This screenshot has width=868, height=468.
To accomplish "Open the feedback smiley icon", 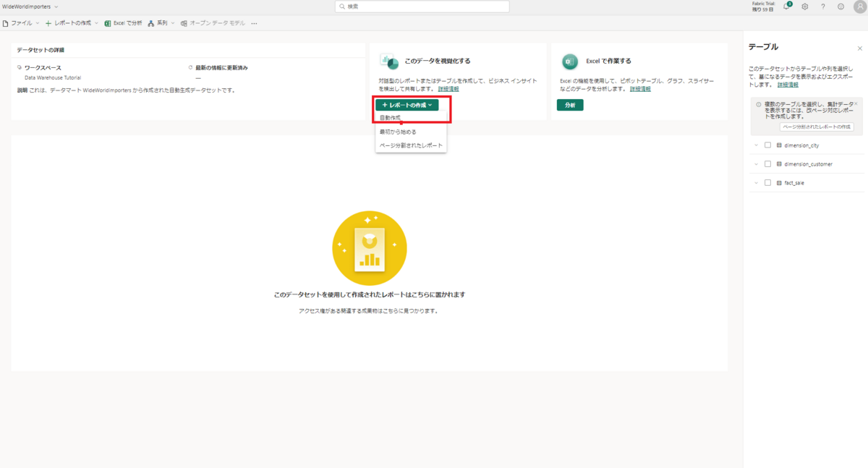I will pos(841,7).
